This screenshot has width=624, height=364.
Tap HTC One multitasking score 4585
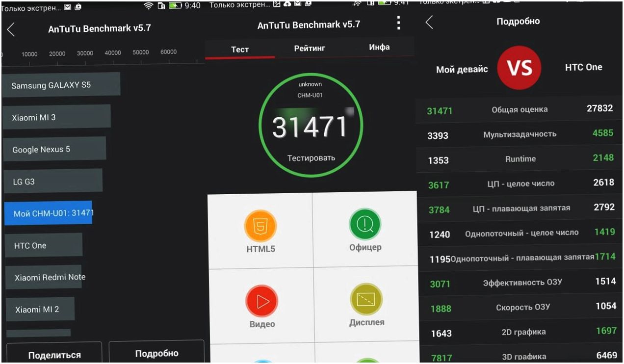[603, 133]
